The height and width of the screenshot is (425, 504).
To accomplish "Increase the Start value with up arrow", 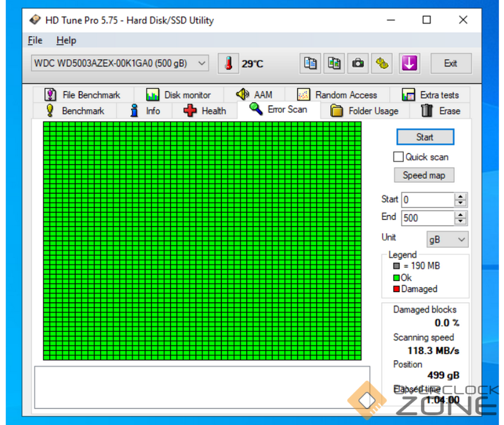I will (460, 196).
